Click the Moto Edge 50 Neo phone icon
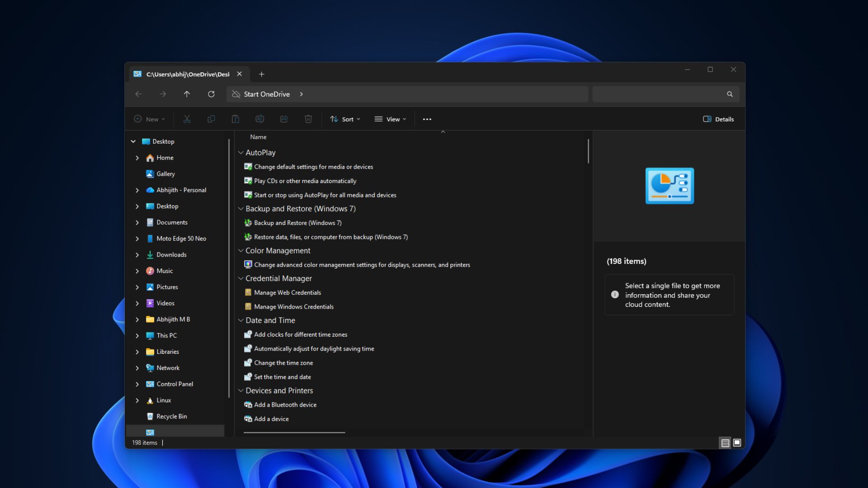 pos(150,239)
